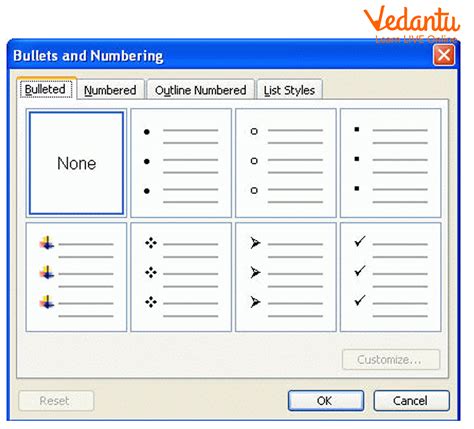The image size is (474, 429).
Task: Click the Vedantu logo
Action: coord(412,24)
